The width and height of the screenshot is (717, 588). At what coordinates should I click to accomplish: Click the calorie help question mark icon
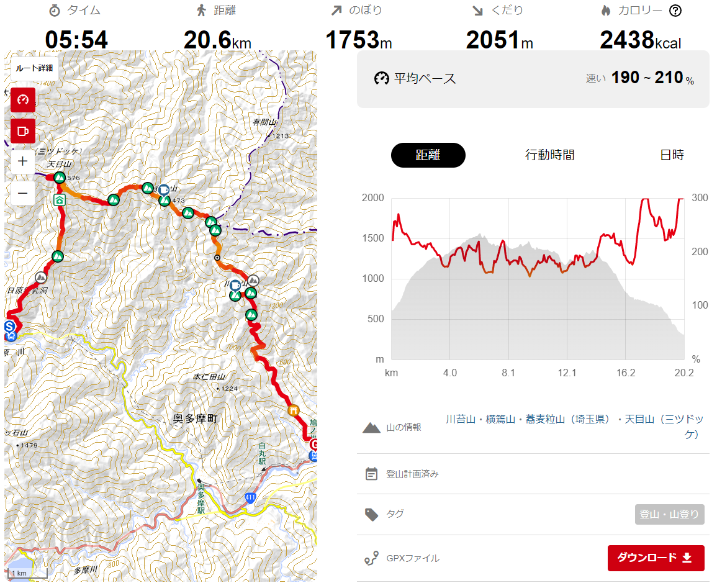675,11
